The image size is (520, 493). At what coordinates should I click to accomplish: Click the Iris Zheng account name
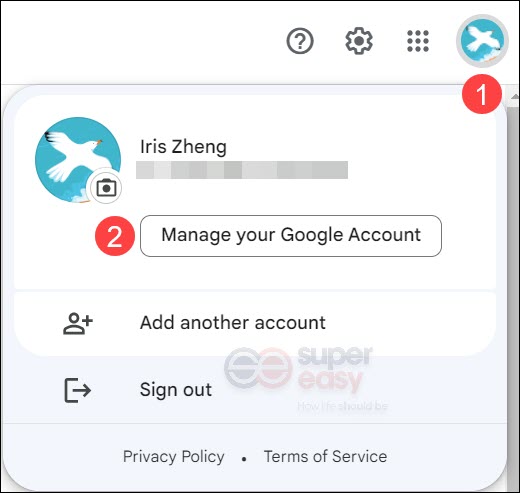pos(183,147)
